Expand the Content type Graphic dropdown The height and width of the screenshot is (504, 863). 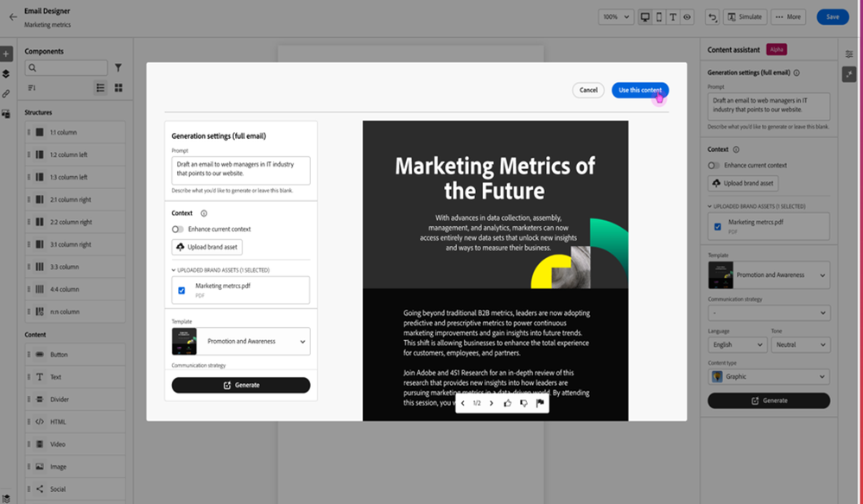pyautogui.click(x=768, y=376)
